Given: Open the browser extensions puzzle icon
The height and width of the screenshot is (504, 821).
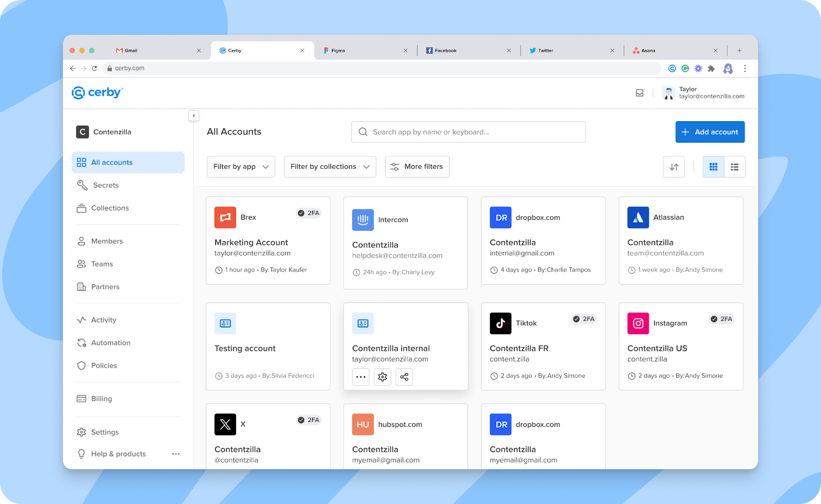Looking at the screenshot, I should coord(711,68).
